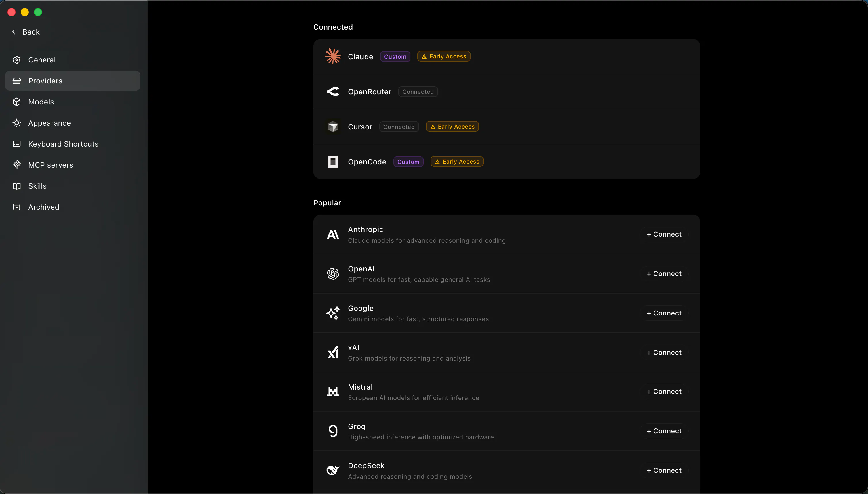Click the Mistral provider title
Viewport: 868px width, 494px height.
(x=360, y=387)
